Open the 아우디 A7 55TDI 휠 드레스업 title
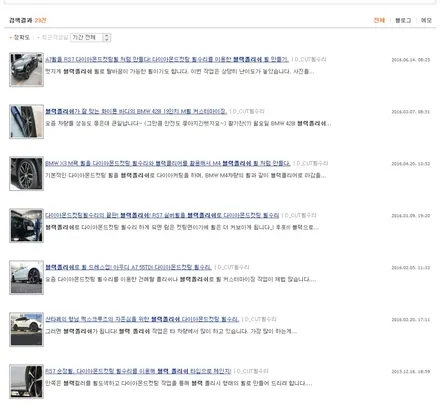The width and height of the screenshot is (440, 409). (x=128, y=267)
